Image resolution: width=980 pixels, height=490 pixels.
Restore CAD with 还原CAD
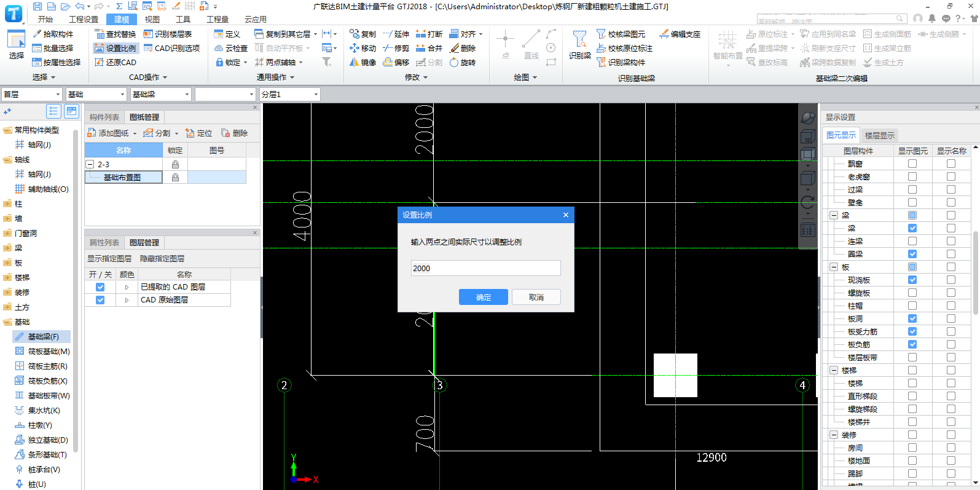(x=116, y=62)
